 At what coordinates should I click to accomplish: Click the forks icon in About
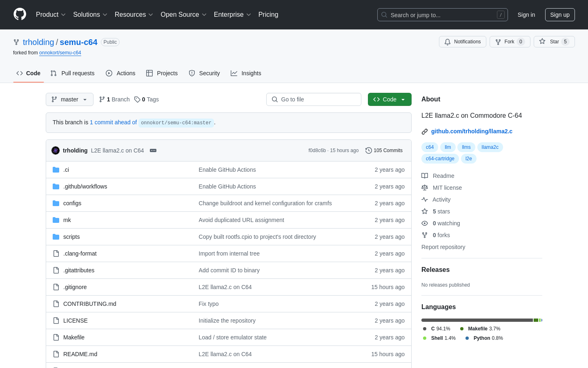coord(425,235)
